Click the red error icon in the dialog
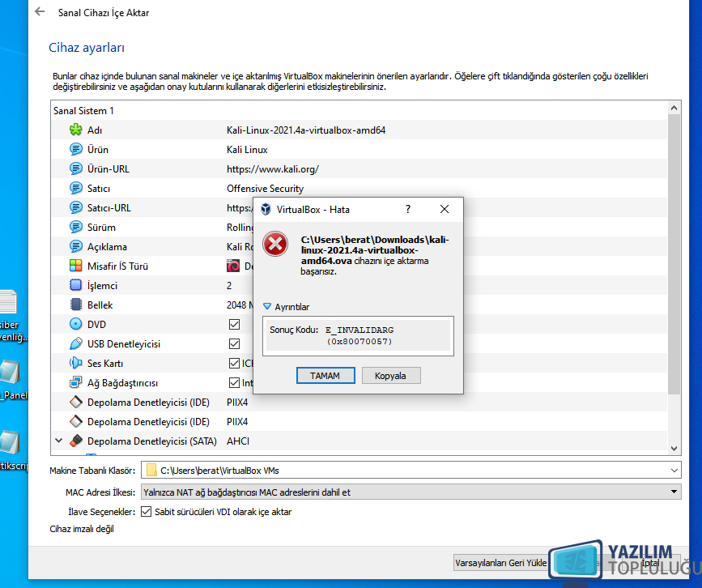 (275, 244)
